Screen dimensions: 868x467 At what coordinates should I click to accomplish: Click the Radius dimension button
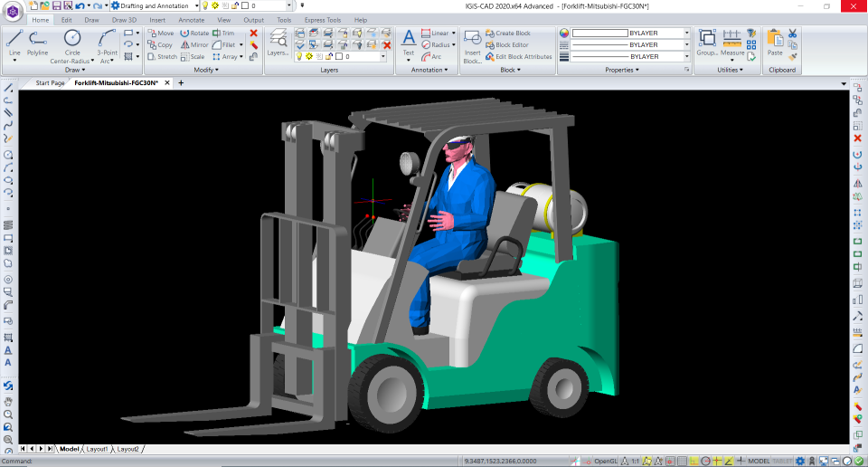[436, 45]
